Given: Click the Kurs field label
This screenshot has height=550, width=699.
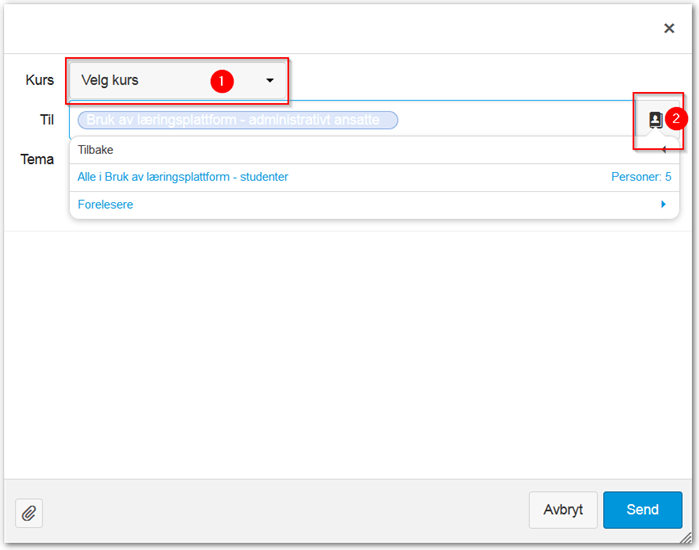Looking at the screenshot, I should pyautogui.click(x=39, y=80).
